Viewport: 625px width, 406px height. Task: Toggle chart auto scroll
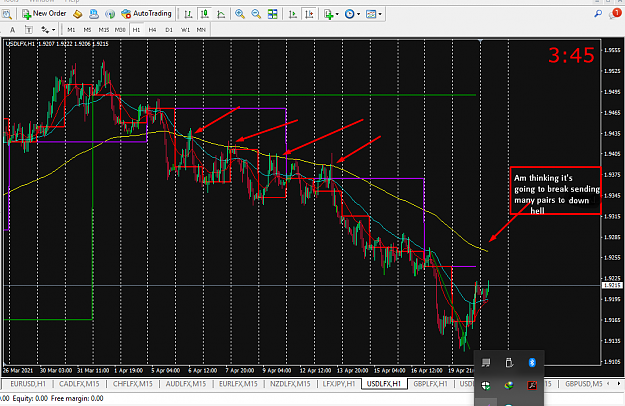point(293,14)
